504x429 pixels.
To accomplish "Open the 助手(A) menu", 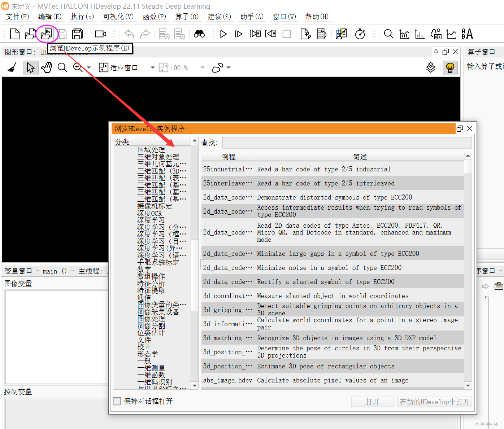I will pyautogui.click(x=252, y=17).
